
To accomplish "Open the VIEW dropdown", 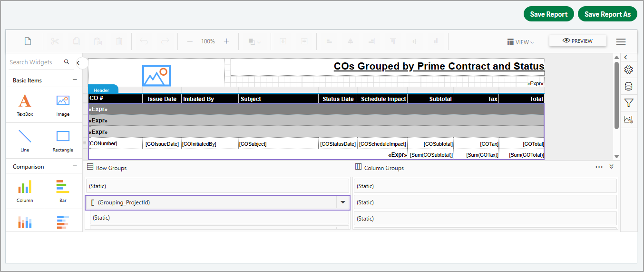I will click(x=521, y=42).
